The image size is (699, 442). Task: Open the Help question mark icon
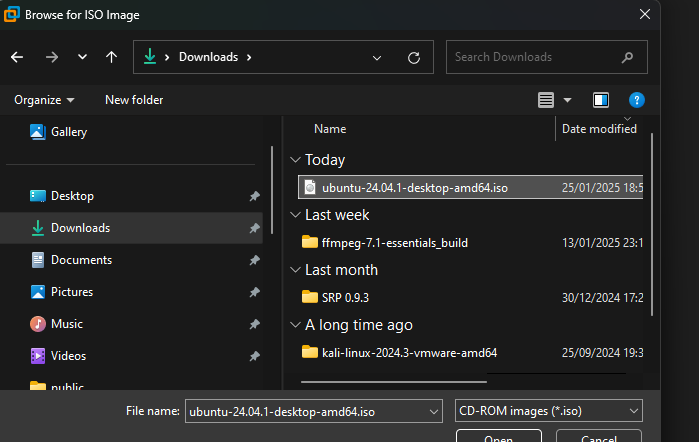[x=636, y=100]
